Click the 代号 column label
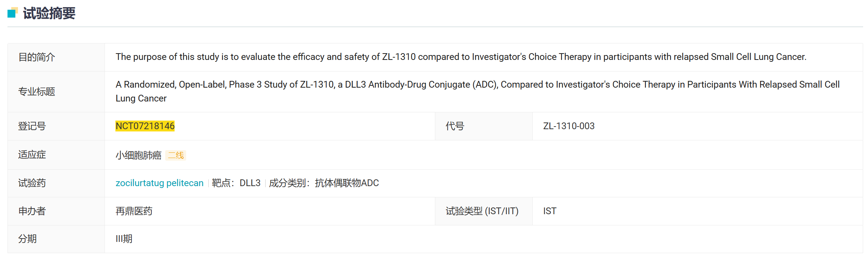This screenshot has height=258, width=868. click(x=455, y=126)
